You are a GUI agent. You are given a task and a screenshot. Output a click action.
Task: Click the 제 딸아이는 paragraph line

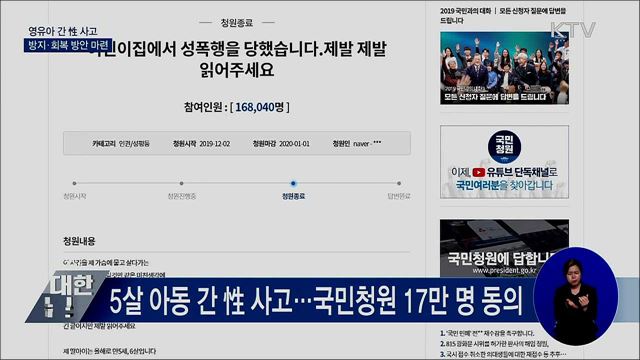pyautogui.click(x=109, y=351)
